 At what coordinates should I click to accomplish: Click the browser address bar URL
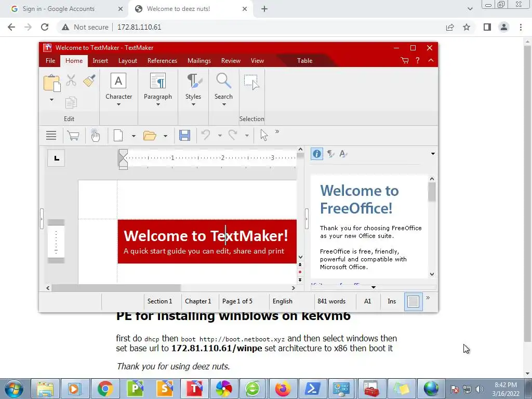click(139, 27)
